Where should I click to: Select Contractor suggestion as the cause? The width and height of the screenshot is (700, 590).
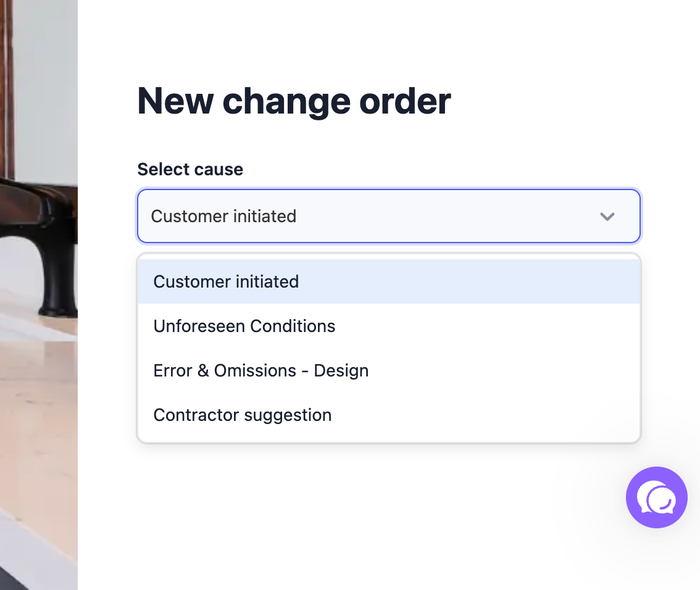pyautogui.click(x=389, y=415)
